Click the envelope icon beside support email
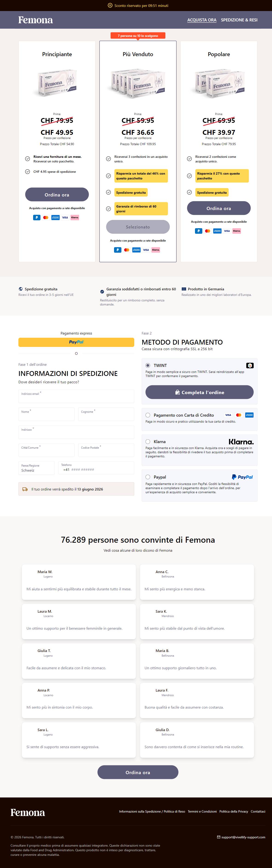Viewport: 272px width, 868px height. coord(219,837)
